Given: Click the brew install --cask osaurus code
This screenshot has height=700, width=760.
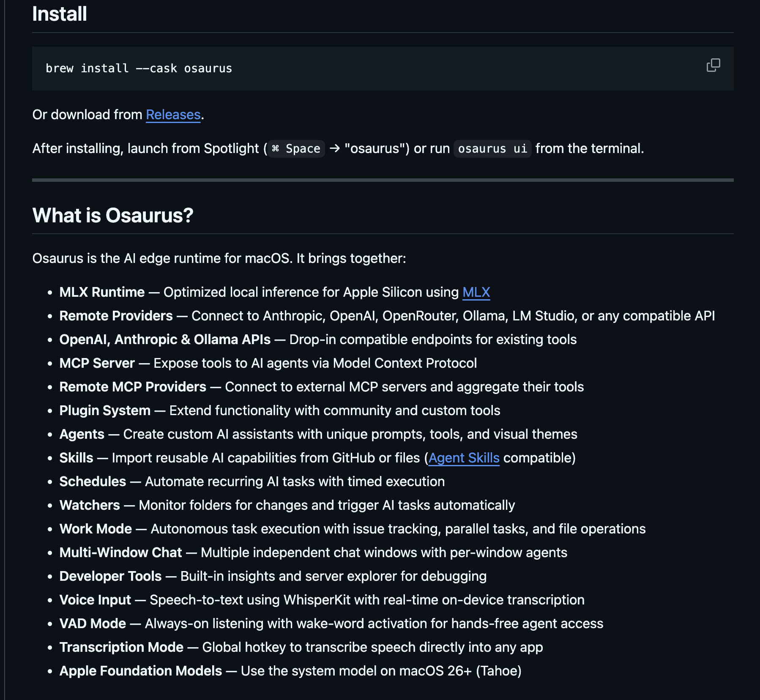Looking at the screenshot, I should pyautogui.click(x=139, y=68).
